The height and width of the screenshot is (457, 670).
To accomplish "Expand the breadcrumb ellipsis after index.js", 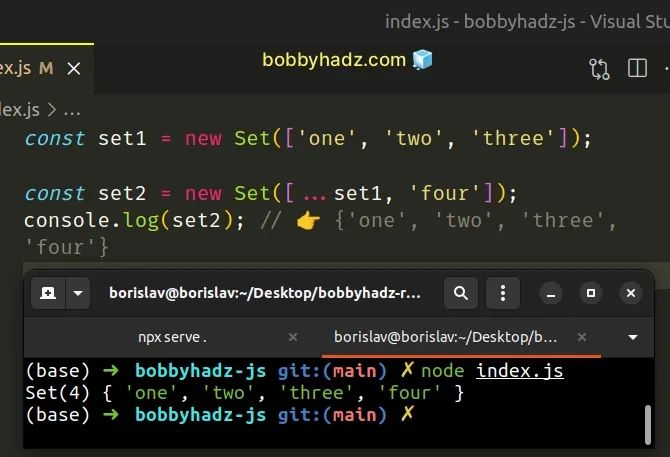I will [x=72, y=111].
